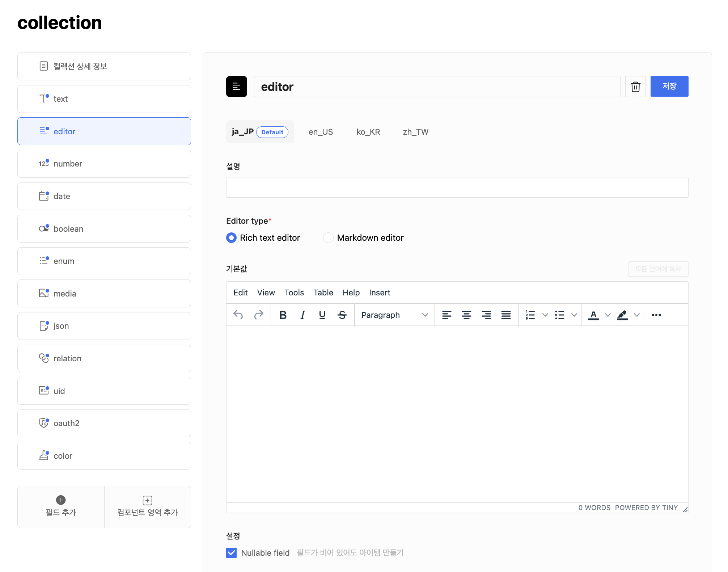Image resolution: width=728 pixels, height=572 pixels.
Task: Click the blue 저장 button
Action: coord(669,86)
